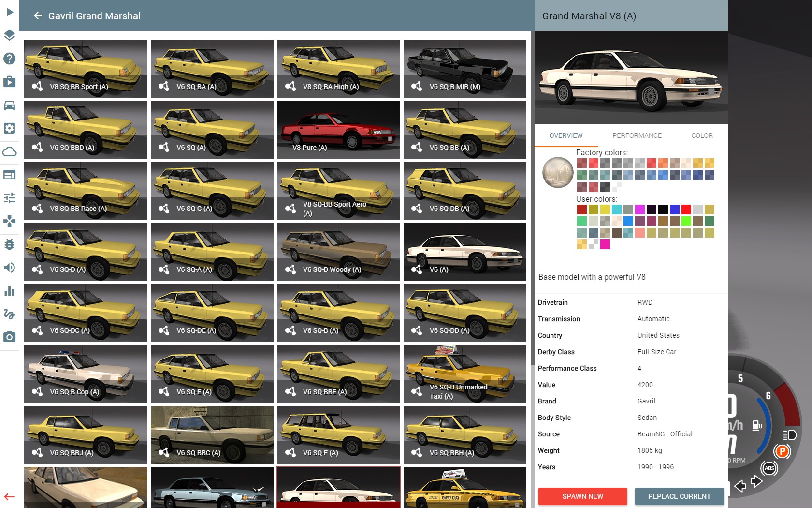Open the camera photo mode icon
Screen dimensions: 812x508
[10, 337]
